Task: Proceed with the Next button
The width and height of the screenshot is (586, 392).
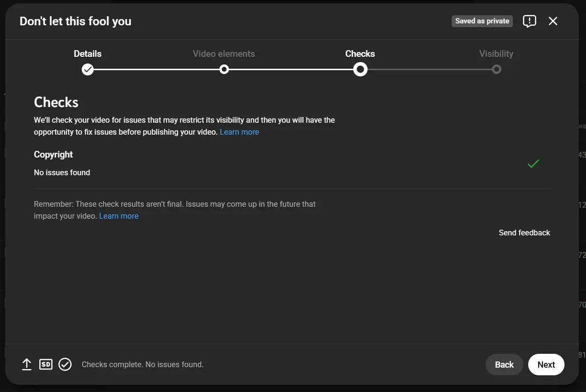Action: [x=546, y=364]
